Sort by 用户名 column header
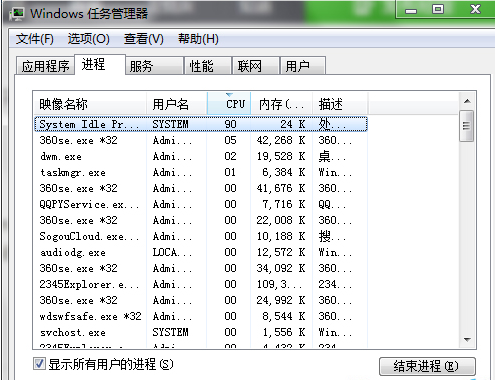The image size is (495, 380). pos(177,104)
